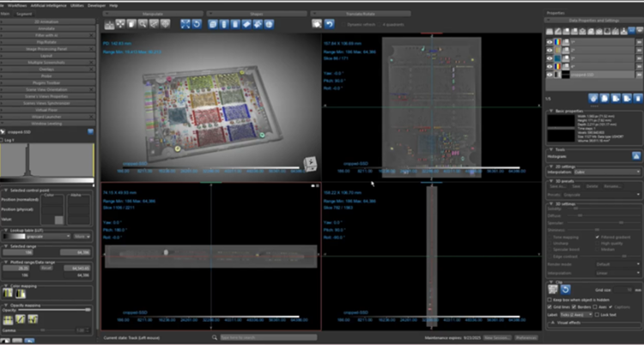Expand the 2D Animation panel
This screenshot has width=644, height=345.
coord(46,21)
